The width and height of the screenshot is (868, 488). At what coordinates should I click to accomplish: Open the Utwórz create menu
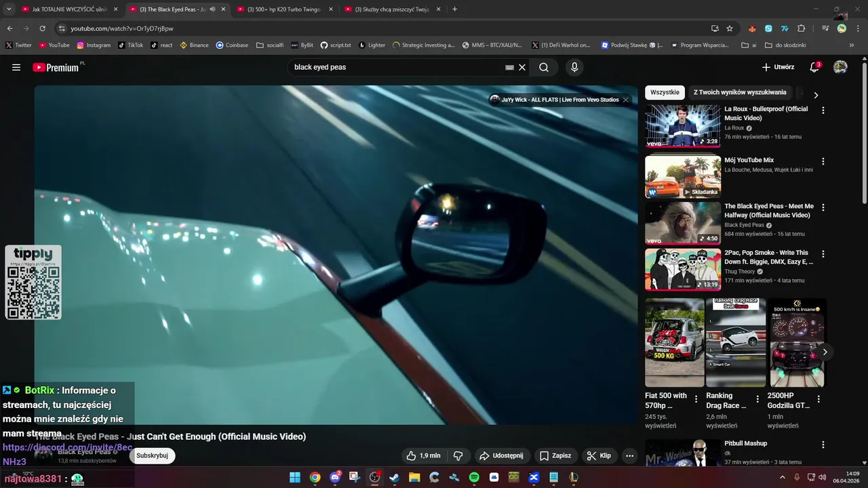(778, 67)
